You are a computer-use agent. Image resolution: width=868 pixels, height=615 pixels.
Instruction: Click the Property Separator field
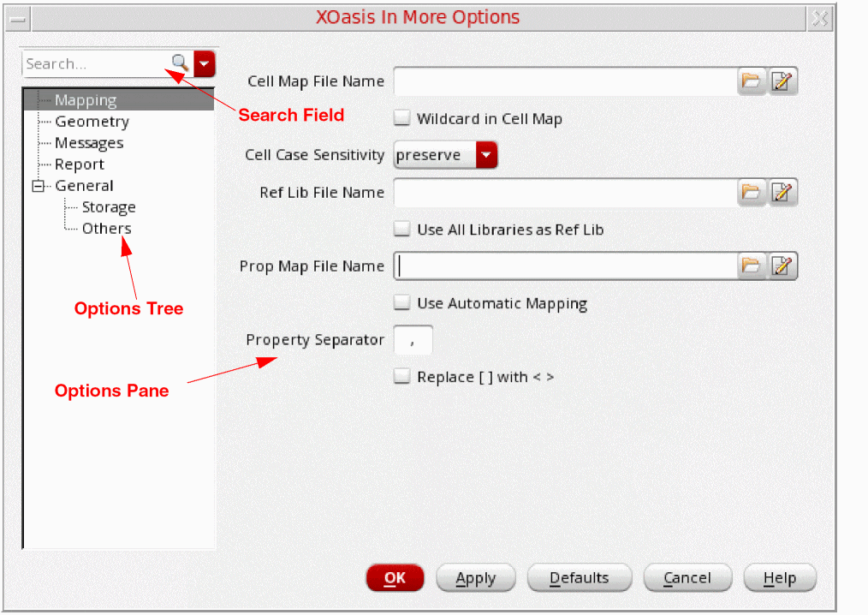(413, 340)
